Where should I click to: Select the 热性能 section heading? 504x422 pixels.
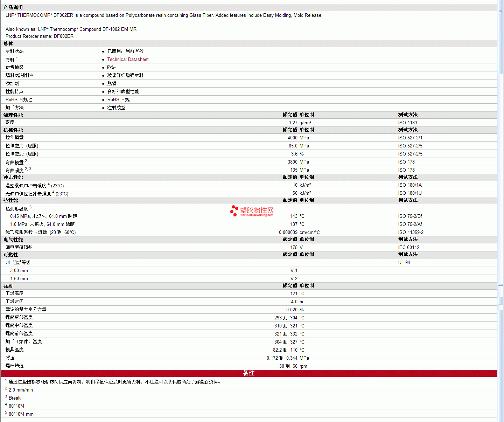(10, 200)
